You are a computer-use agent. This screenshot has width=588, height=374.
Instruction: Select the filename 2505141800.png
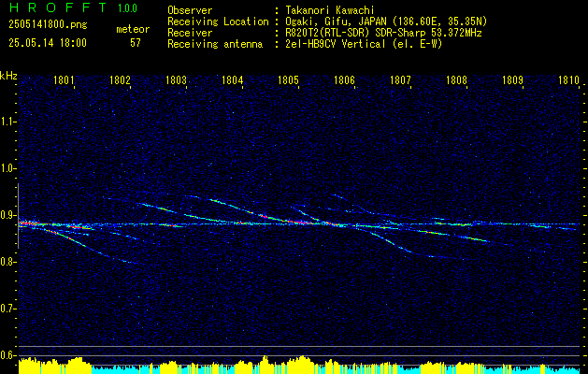click(x=48, y=25)
